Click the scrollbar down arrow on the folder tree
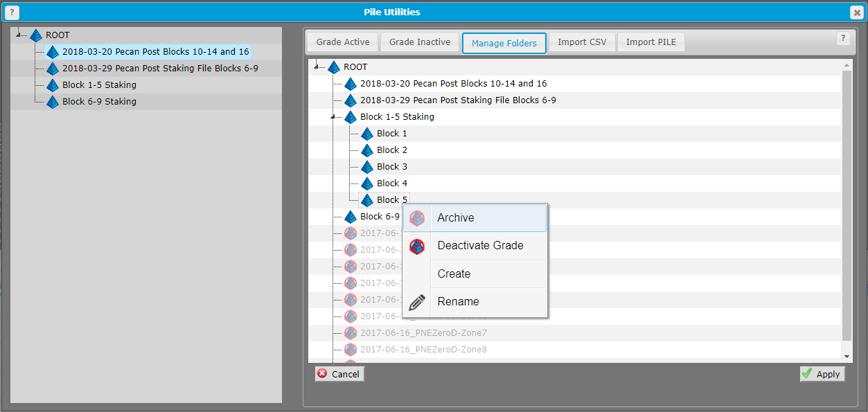 [847, 357]
